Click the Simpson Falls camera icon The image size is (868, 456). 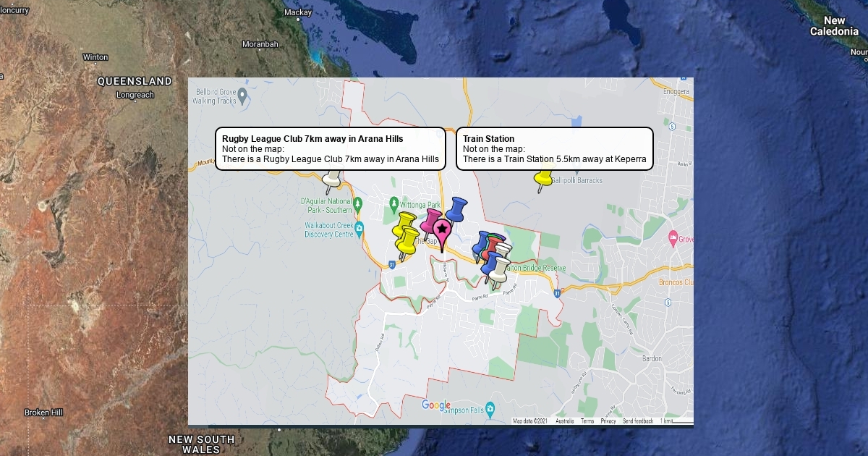(490, 409)
